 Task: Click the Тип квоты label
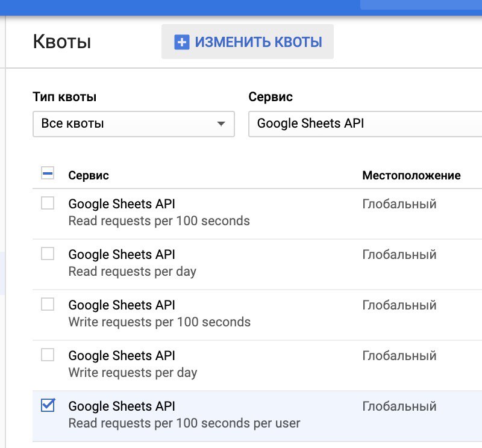click(64, 97)
